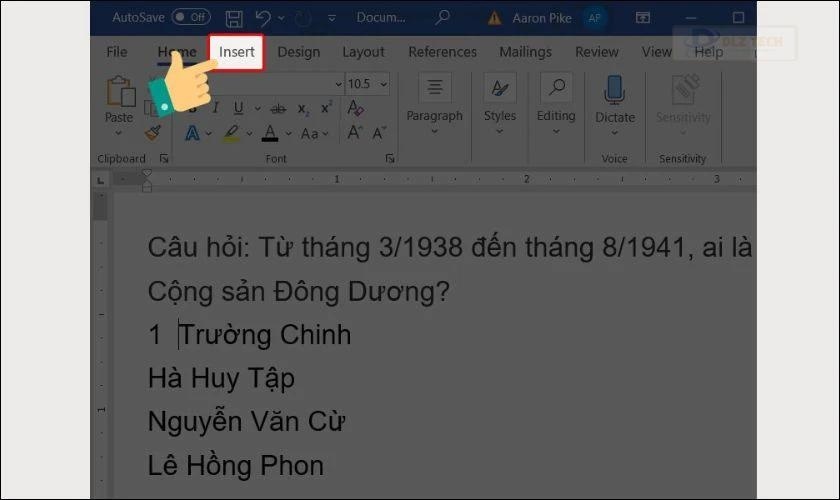Click the Dictate microphone button
The height and width of the screenshot is (500, 840).
pyautogui.click(x=615, y=103)
